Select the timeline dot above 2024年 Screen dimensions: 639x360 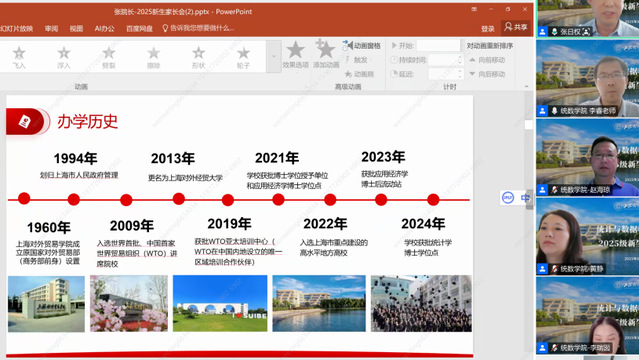[433, 199]
